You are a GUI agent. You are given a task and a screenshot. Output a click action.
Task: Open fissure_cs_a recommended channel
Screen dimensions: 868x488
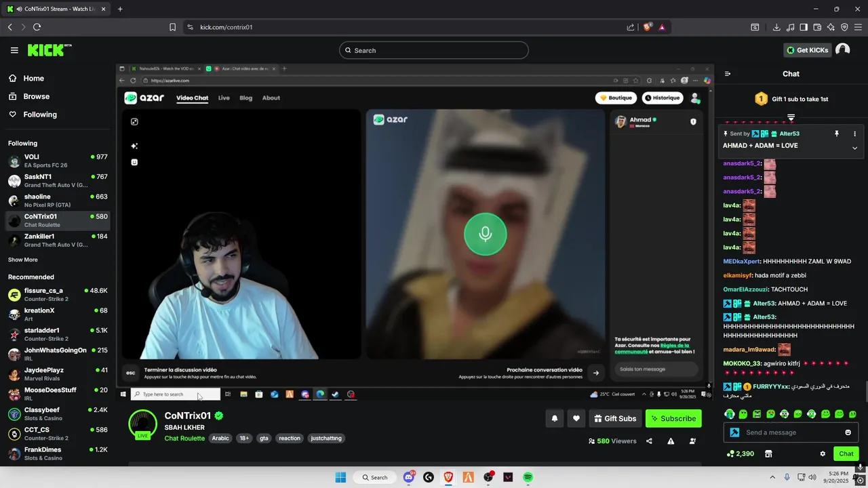point(57,295)
